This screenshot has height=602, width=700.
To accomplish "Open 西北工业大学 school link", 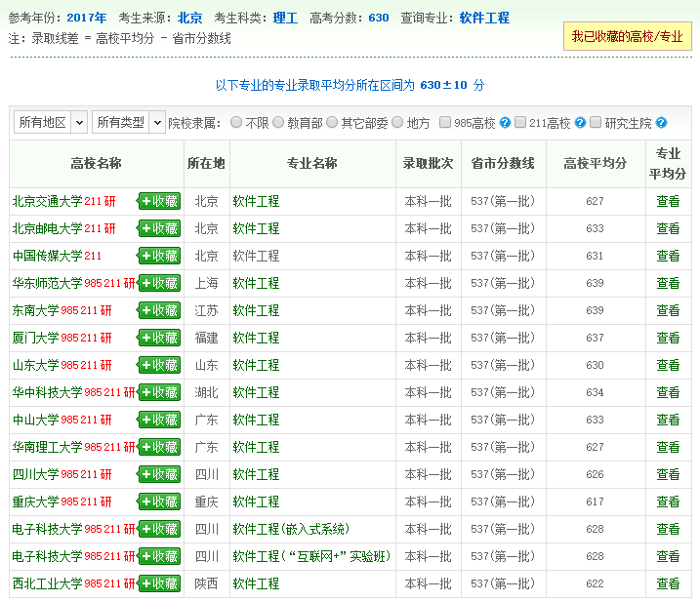I will coord(47,583).
